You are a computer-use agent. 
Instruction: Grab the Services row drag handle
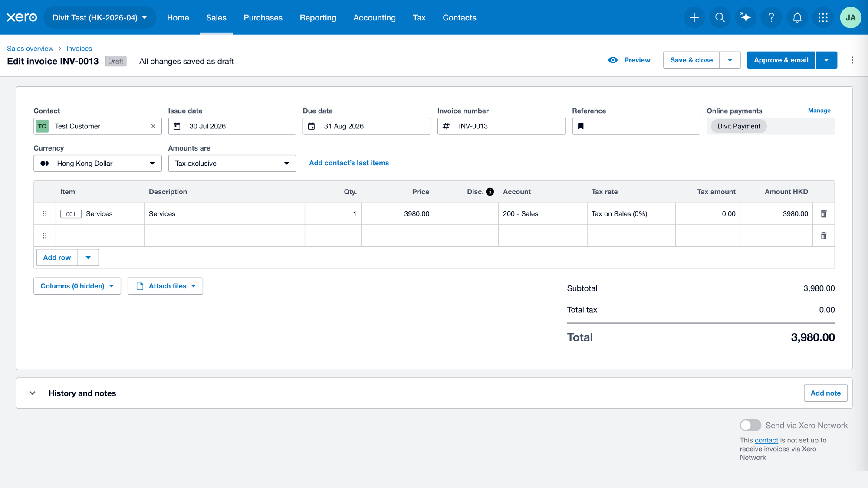[45, 214]
